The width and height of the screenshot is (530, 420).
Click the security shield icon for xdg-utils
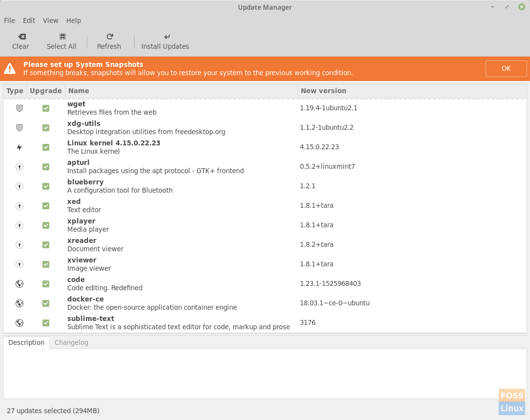point(20,128)
